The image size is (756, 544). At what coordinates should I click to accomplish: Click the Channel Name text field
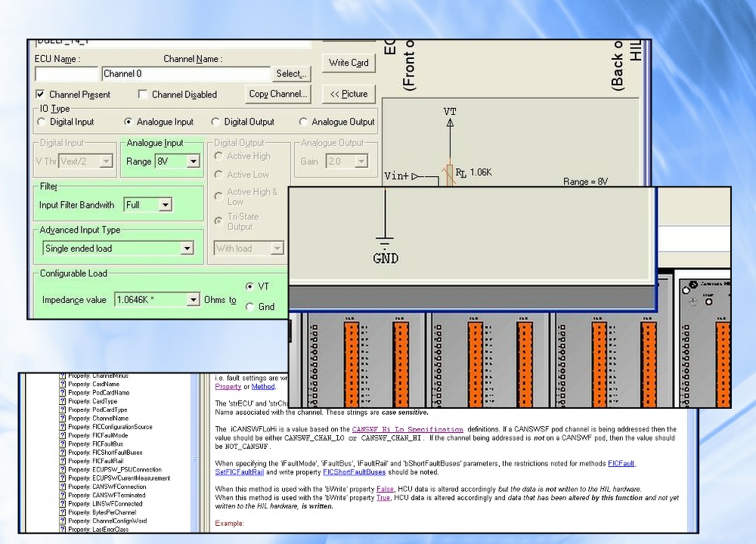tap(186, 74)
